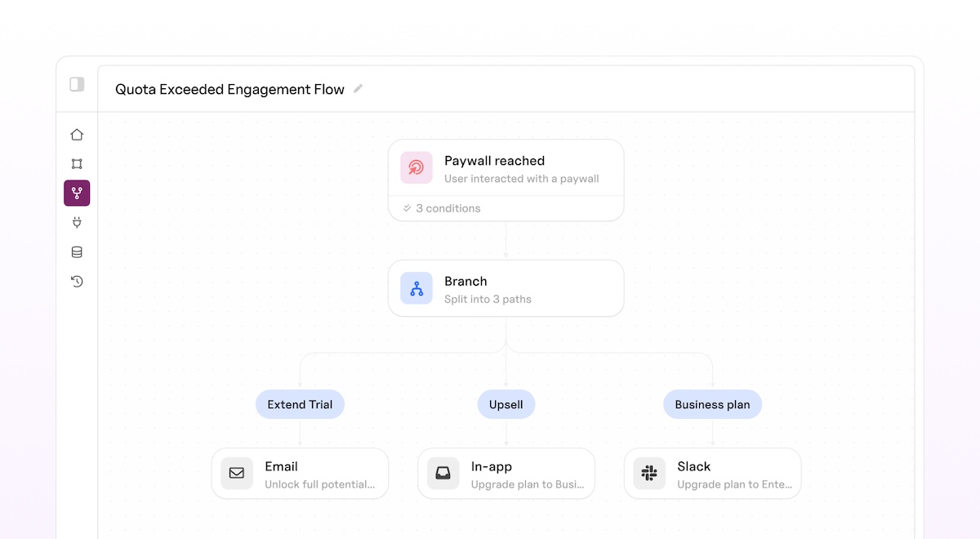View History via the clock icon

(x=77, y=281)
